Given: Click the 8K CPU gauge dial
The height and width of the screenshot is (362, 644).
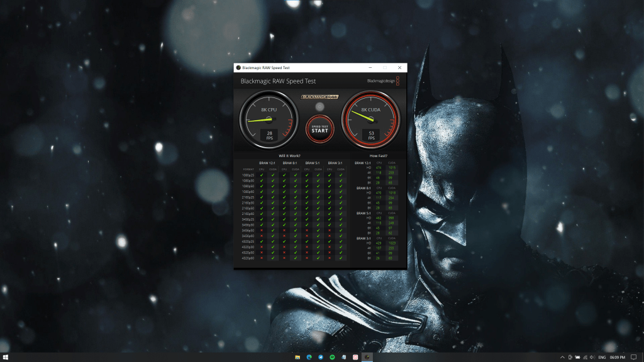Looking at the screenshot, I should click(269, 119).
